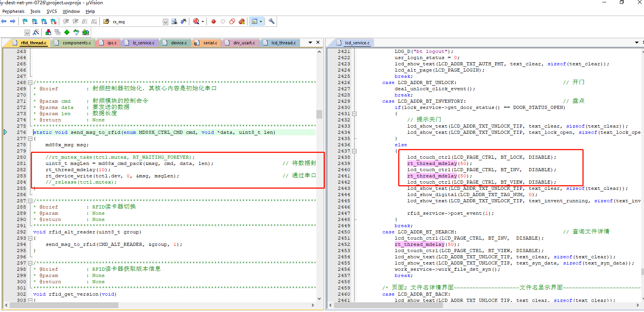
Task: Go to next bookmark
Action: click(x=44, y=21)
